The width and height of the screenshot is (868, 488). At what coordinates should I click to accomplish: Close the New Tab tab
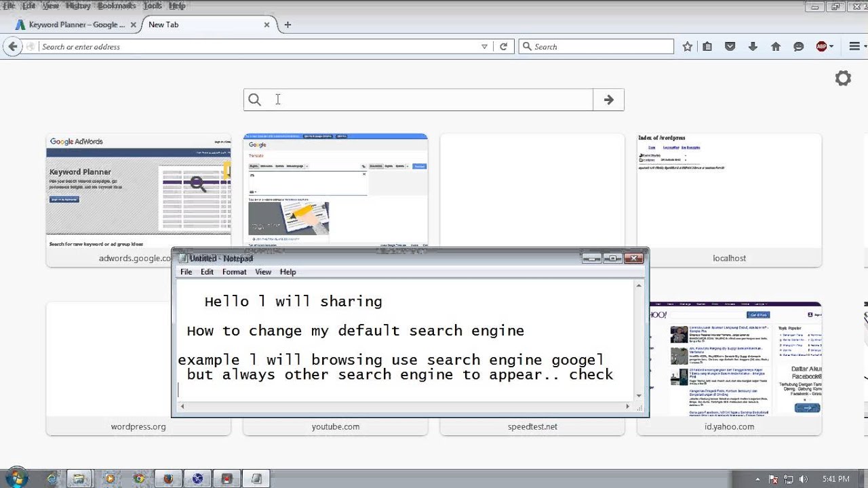click(267, 24)
